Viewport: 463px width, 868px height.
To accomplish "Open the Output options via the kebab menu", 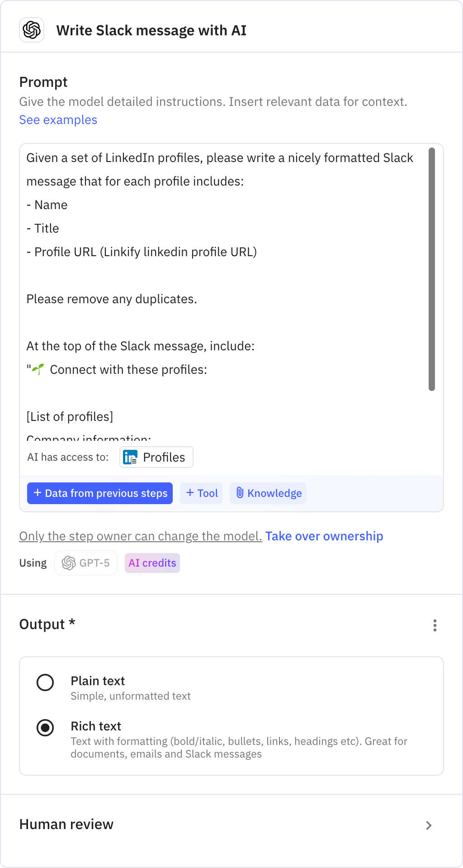I will pyautogui.click(x=435, y=625).
